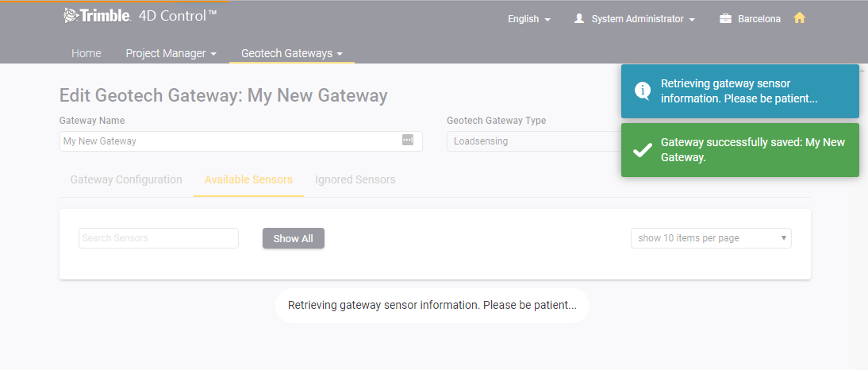This screenshot has width=868, height=370.
Task: Switch to the Ignored Sensors tab
Action: (x=355, y=179)
